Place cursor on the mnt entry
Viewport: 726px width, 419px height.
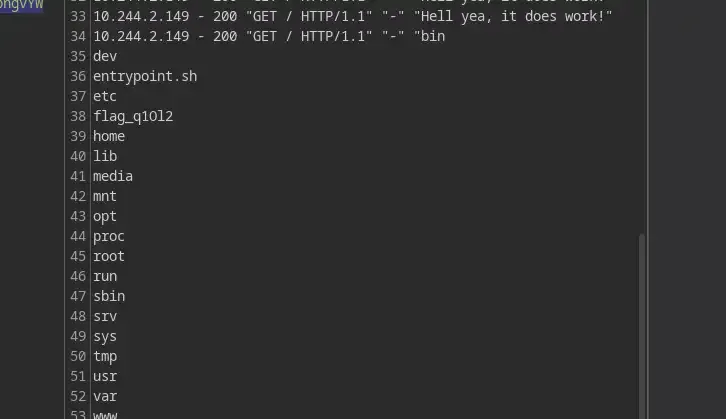(x=105, y=196)
